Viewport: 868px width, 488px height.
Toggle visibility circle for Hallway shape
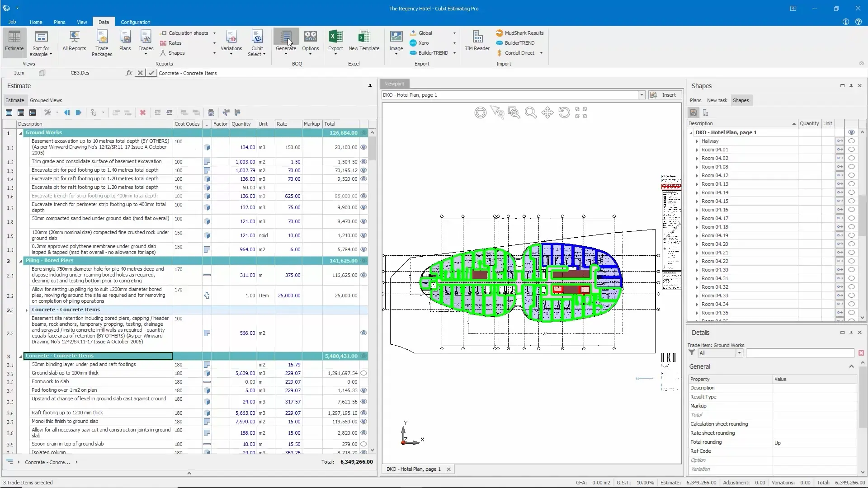[x=851, y=141]
